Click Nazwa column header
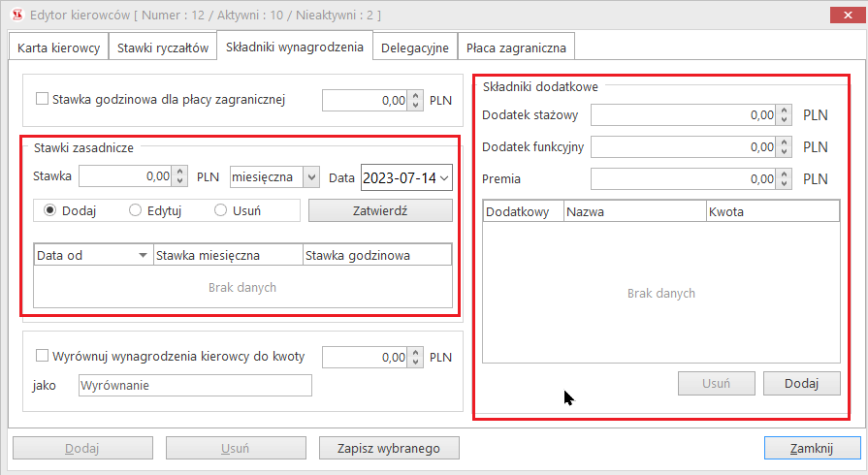Screen dimensions: 868x475 (635, 211)
